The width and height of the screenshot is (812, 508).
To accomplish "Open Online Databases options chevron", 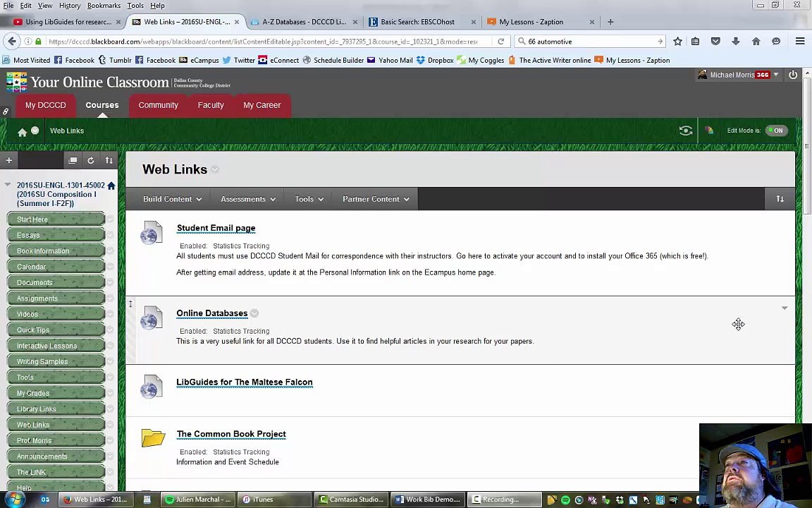I will tap(254, 313).
